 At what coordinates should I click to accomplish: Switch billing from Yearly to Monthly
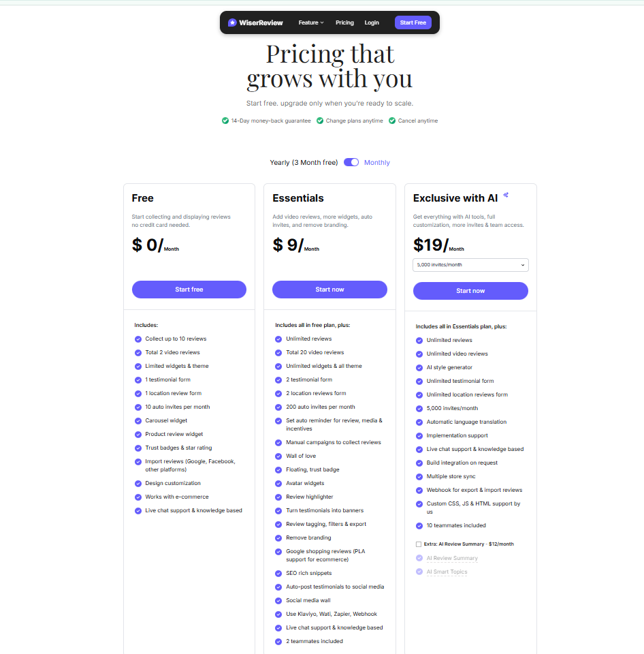(351, 162)
